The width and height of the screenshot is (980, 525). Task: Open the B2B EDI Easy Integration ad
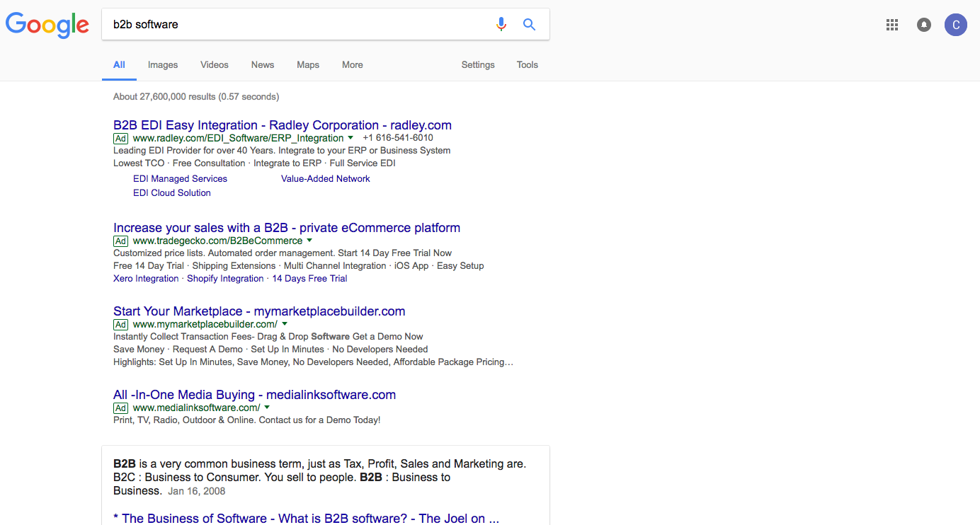point(283,125)
